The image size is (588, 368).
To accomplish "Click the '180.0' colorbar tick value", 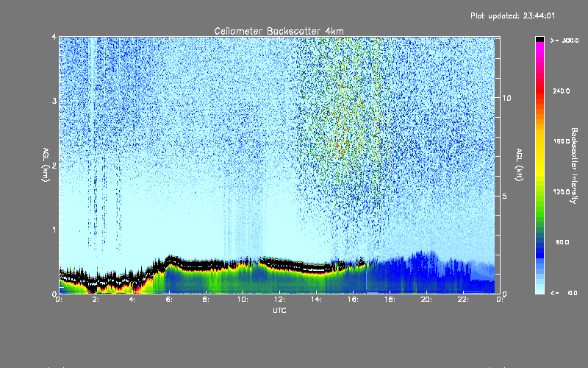I will pos(562,141).
